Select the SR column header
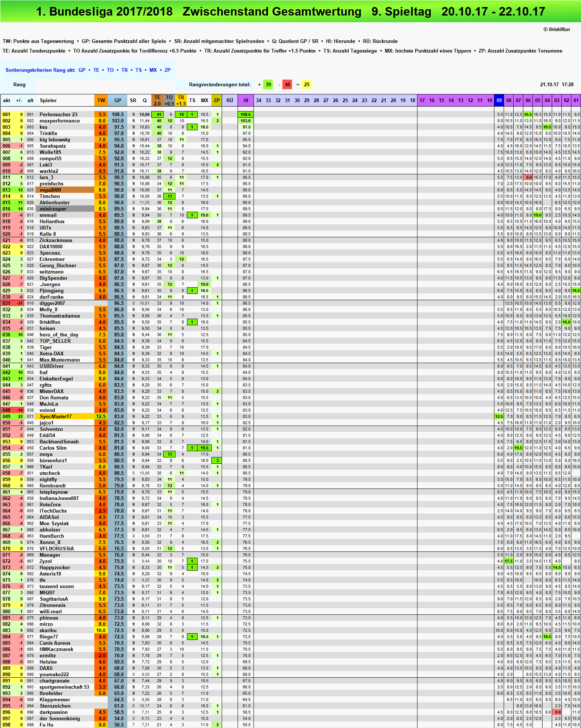581x728 pixels. coord(133,100)
